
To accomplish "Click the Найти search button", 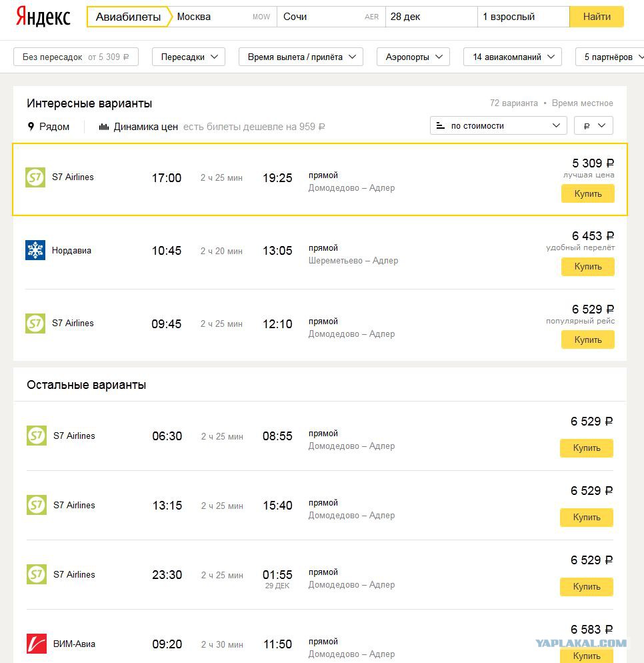I will click(597, 17).
